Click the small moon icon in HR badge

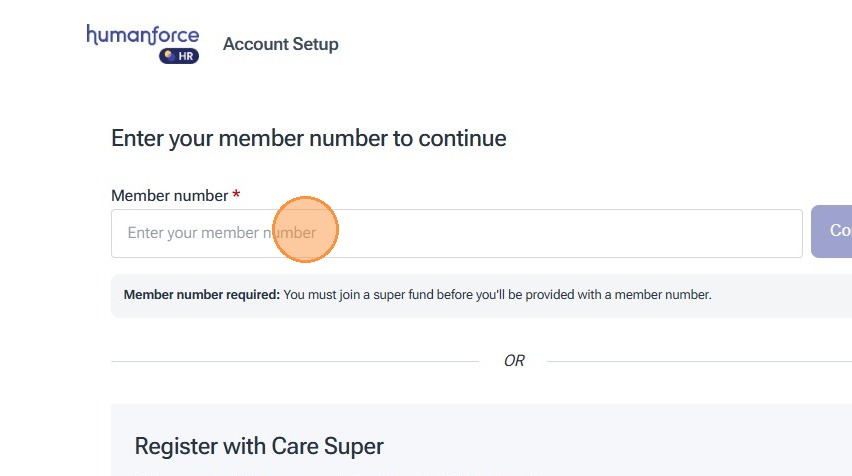point(169,56)
